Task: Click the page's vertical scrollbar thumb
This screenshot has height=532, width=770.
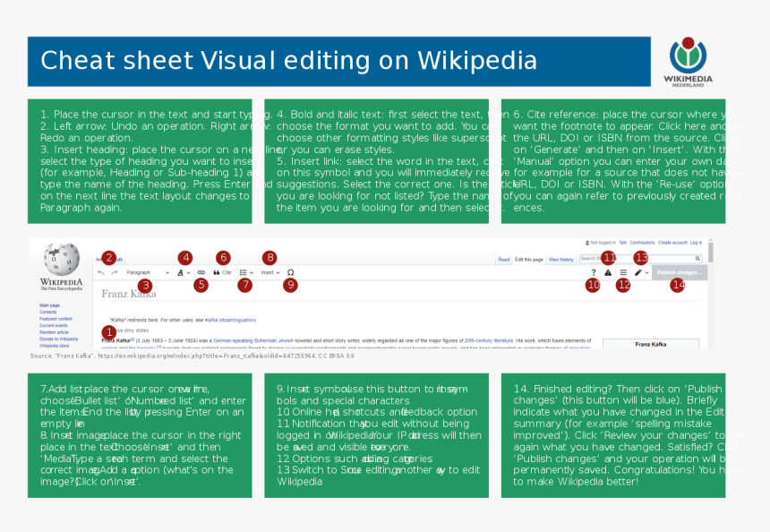Action: [711, 252]
